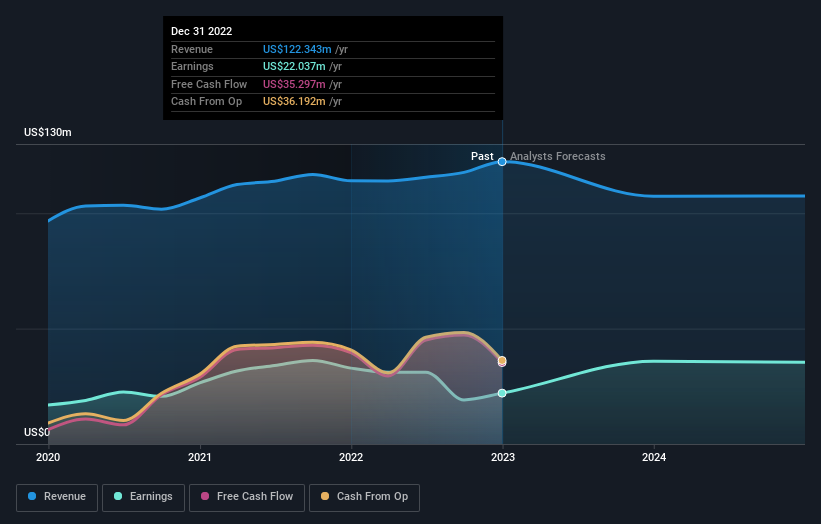Click the Cash From Op label in tooltip

pyautogui.click(x=206, y=102)
